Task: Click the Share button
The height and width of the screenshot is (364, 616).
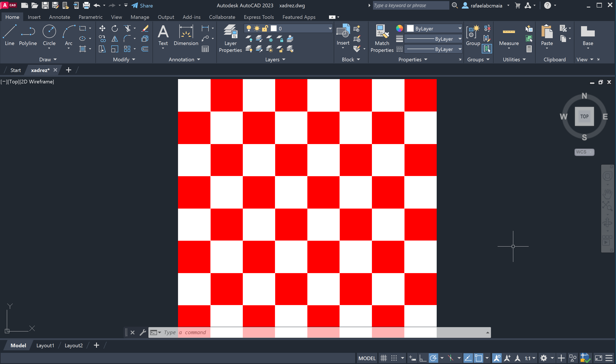Action: pyautogui.click(x=142, y=5)
